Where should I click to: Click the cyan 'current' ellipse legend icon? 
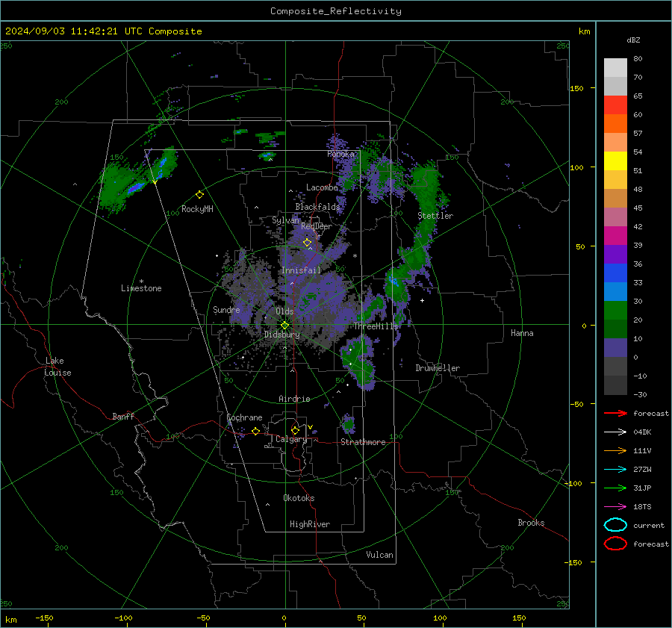(x=615, y=525)
